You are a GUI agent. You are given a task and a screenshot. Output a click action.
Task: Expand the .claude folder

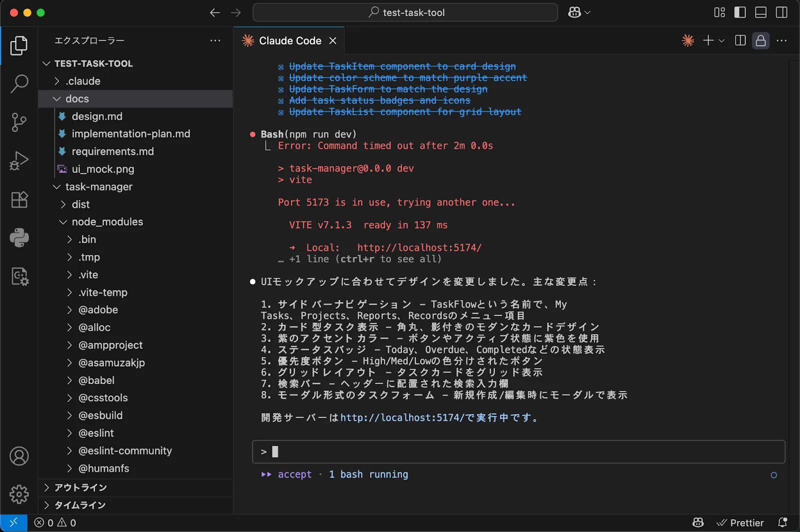tap(83, 81)
